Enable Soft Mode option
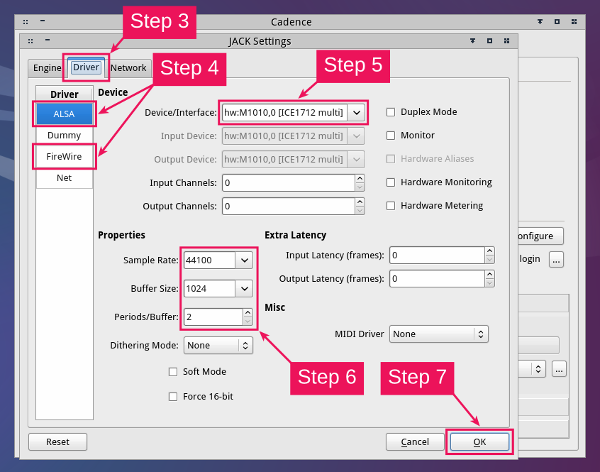 (173, 372)
